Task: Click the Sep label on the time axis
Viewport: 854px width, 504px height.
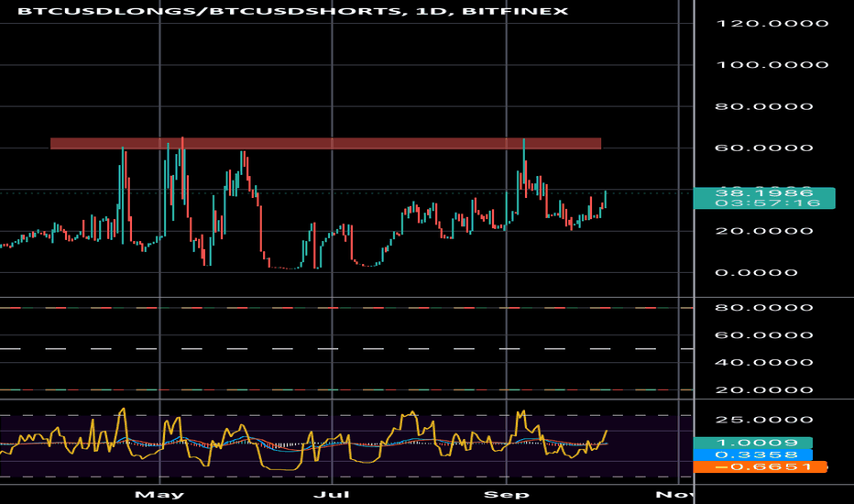Action: click(x=507, y=495)
